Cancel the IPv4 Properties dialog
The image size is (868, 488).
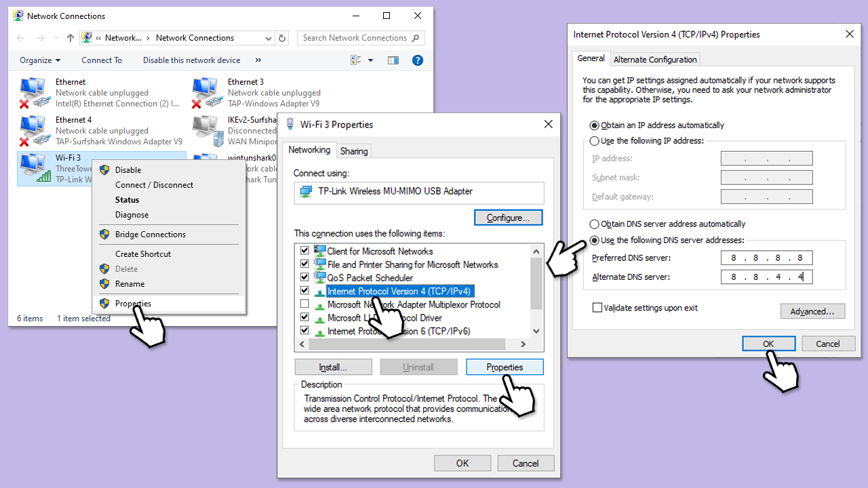(827, 344)
